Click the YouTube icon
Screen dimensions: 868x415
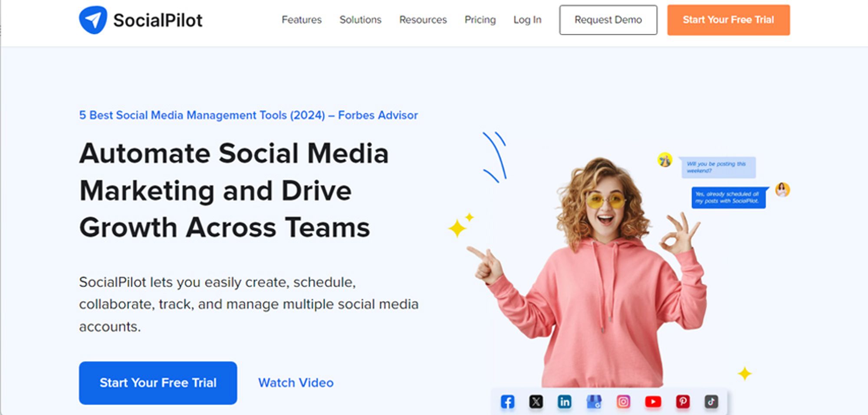click(653, 402)
